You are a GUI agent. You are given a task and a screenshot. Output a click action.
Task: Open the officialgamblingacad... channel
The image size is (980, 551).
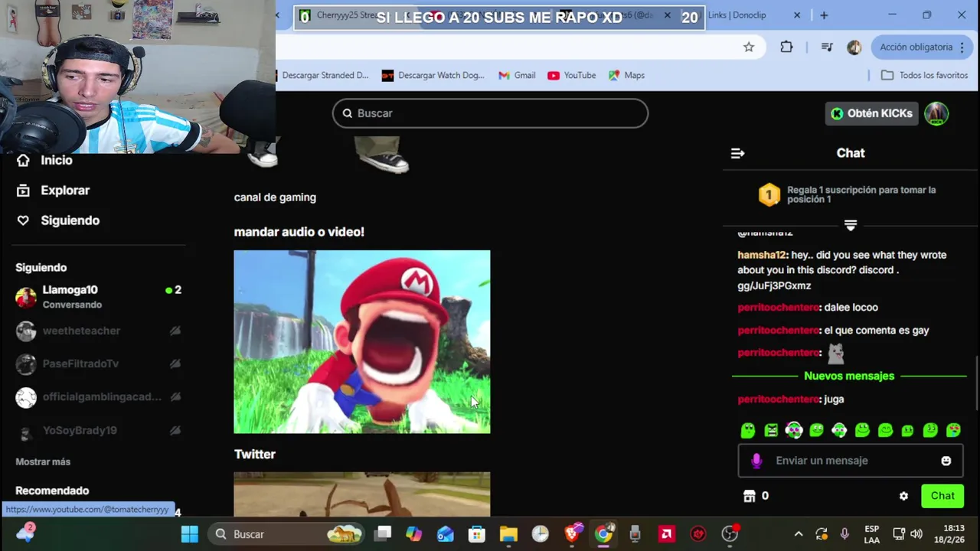coord(98,397)
